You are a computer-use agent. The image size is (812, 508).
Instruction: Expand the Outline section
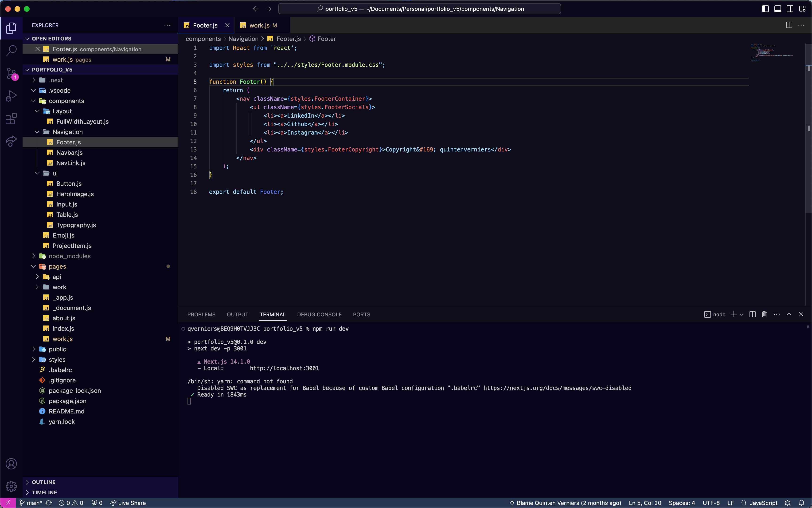tap(100, 482)
